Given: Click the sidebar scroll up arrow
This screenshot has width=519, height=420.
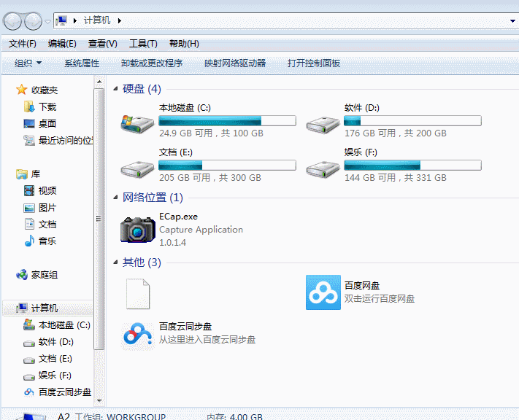Looking at the screenshot, I should 99,82.
